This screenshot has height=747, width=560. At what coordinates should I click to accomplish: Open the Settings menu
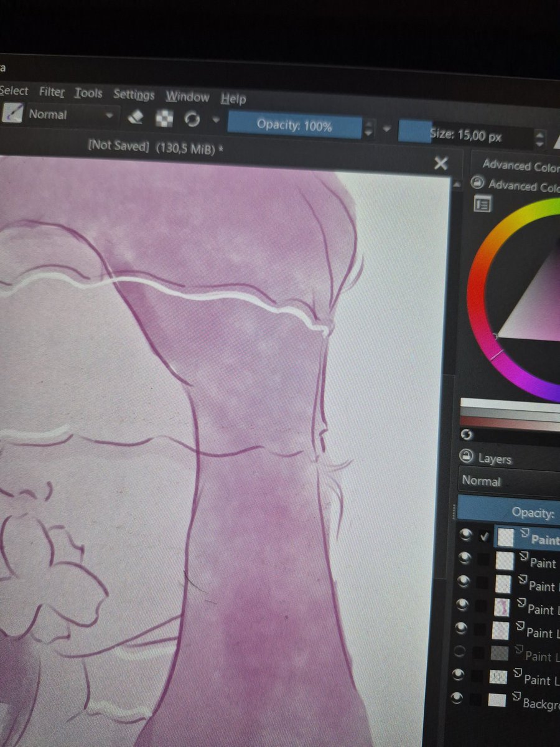point(134,95)
